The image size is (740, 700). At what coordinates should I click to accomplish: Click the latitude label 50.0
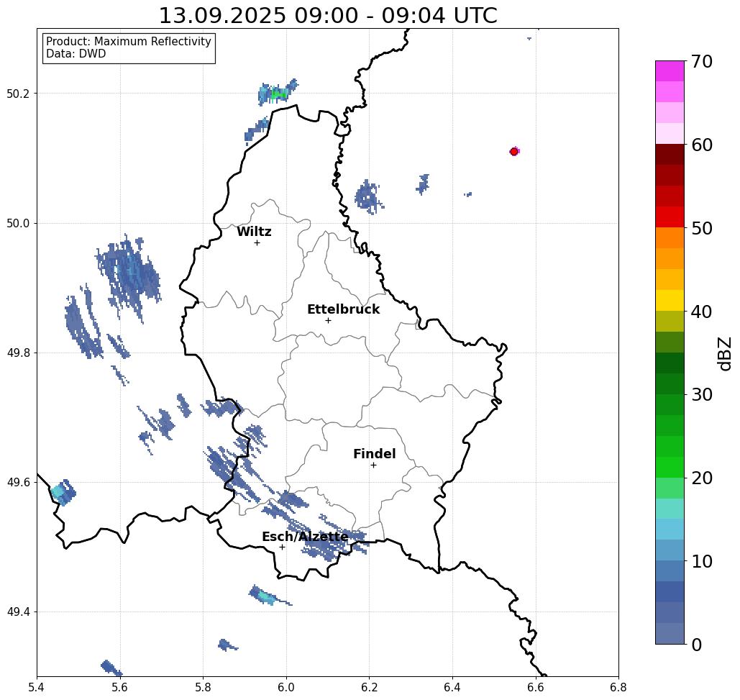17,223
